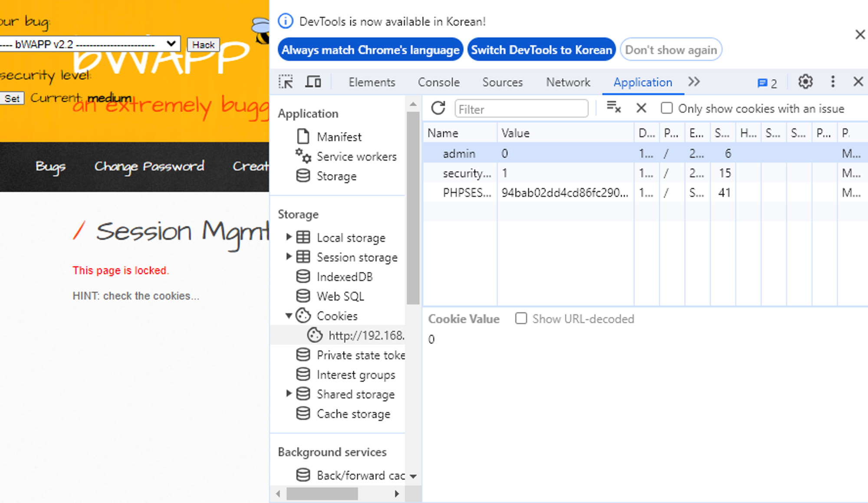Clear all cookies icon

point(614,107)
